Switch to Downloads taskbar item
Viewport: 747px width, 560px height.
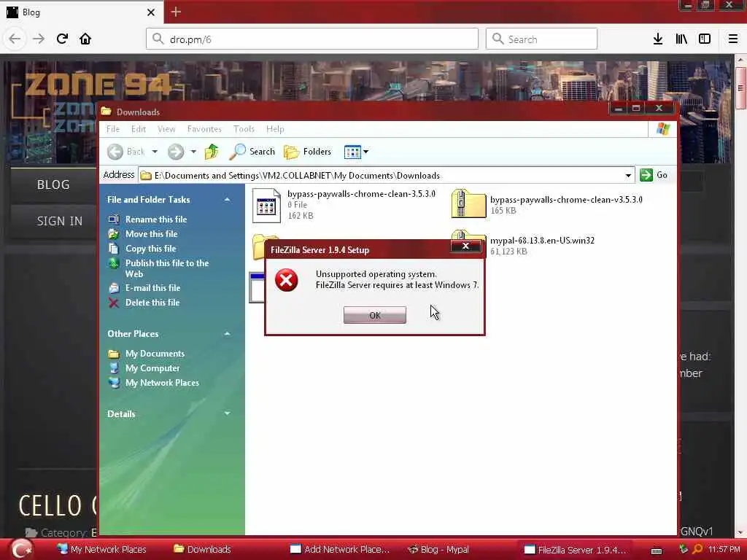[x=203, y=550]
